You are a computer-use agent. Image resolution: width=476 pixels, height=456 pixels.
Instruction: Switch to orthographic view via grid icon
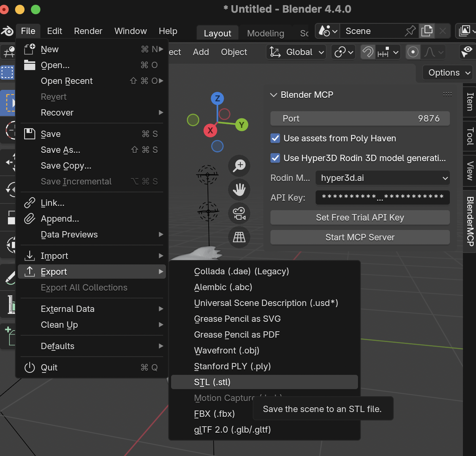coord(239,237)
